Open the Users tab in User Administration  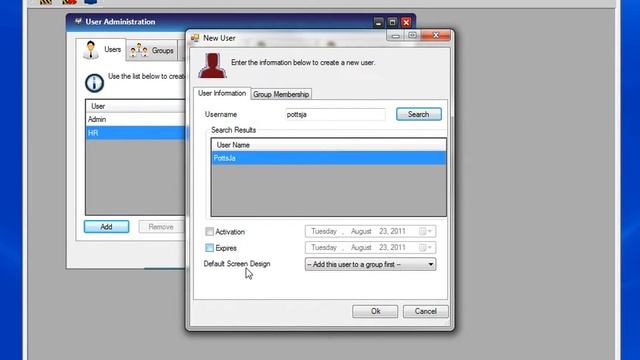coord(101,50)
